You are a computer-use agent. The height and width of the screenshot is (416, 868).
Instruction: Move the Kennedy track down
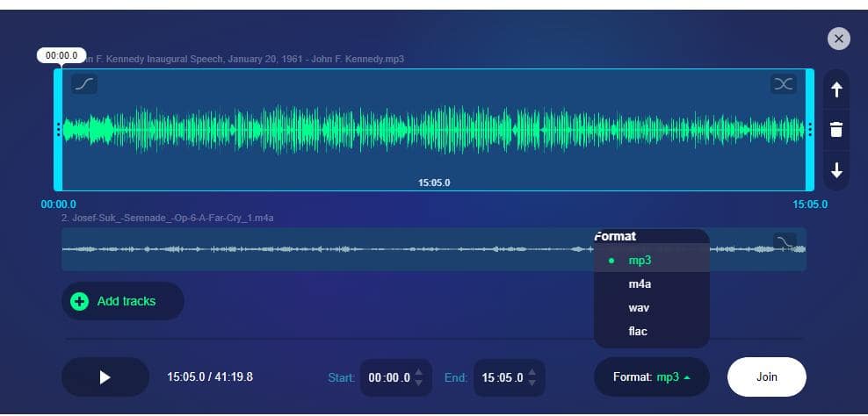coord(836,170)
